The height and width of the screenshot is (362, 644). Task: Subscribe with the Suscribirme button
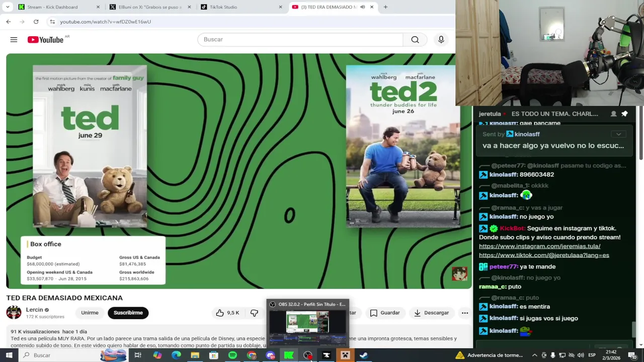coord(128,313)
